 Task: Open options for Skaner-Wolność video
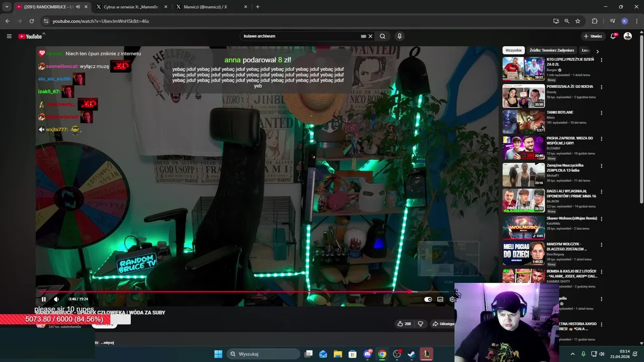point(601,219)
